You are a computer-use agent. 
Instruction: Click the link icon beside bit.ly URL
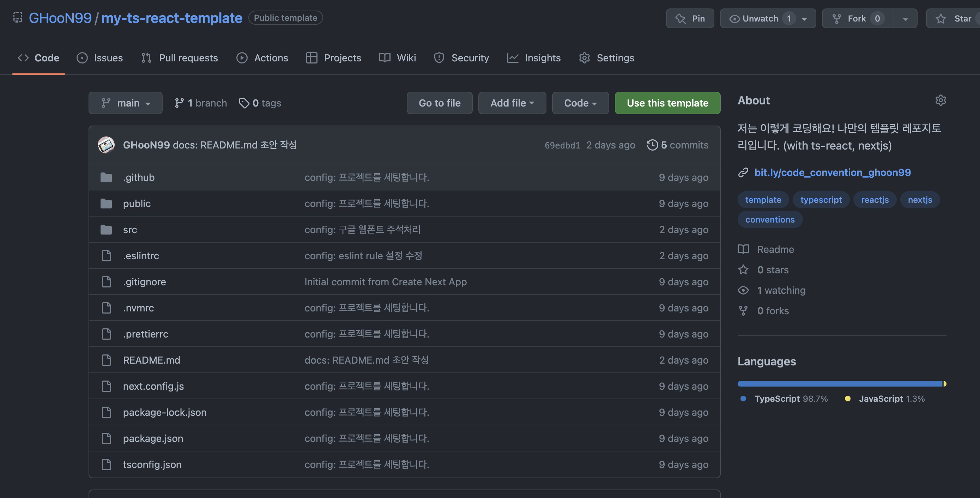pos(743,173)
